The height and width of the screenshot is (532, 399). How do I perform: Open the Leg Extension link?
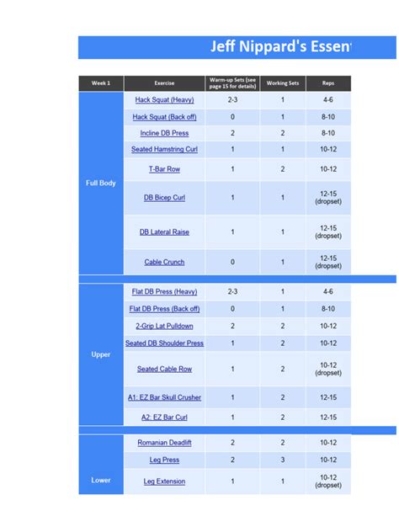click(x=164, y=481)
